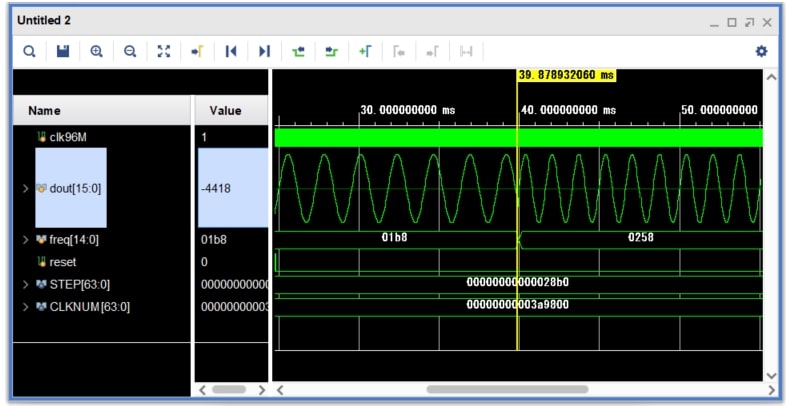Click reset value 0 cell
Image resolution: width=787 pixels, height=406 pixels.
pyautogui.click(x=204, y=262)
